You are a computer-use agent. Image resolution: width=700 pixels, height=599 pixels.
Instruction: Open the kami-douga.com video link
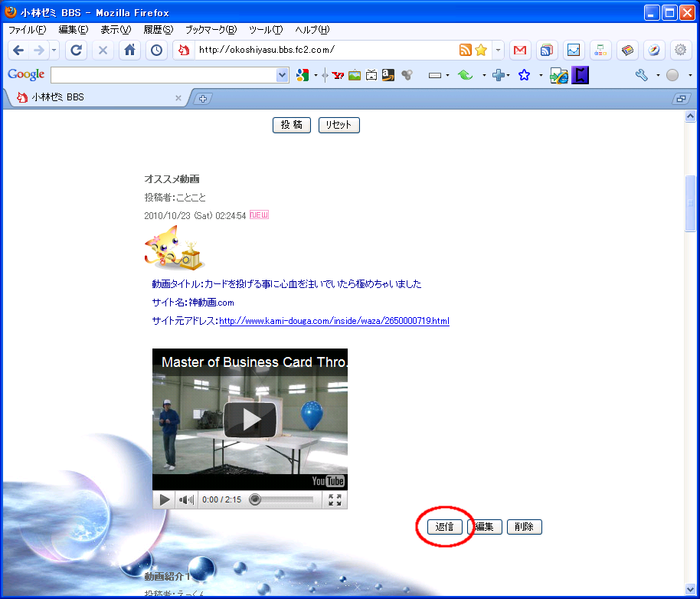tap(334, 321)
